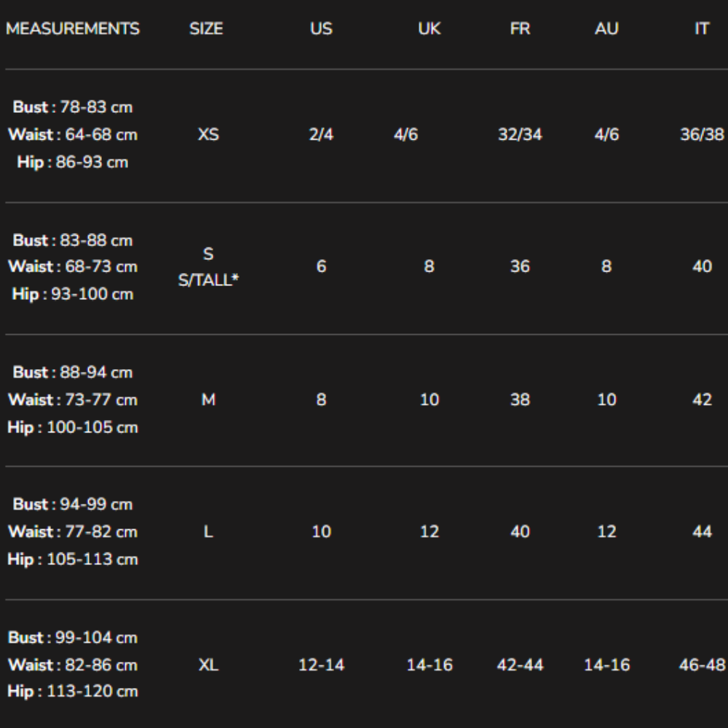Image resolution: width=728 pixels, height=728 pixels.
Task: Click the Bust 78-83 cm measurement
Action: (73, 107)
